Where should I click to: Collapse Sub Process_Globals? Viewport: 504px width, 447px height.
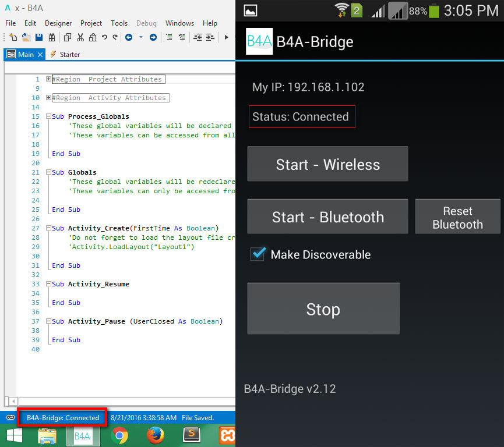click(48, 116)
